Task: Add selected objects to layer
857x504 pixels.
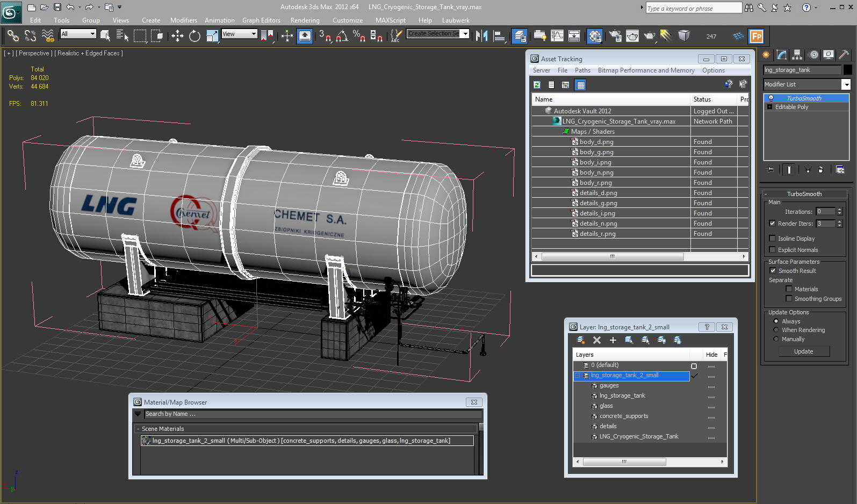Action: coord(613,340)
